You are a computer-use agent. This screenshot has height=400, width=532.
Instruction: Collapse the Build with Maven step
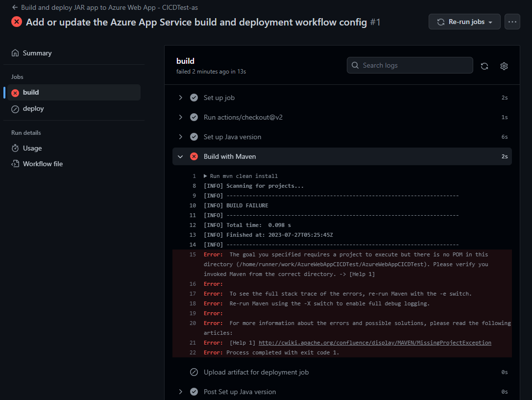point(180,156)
